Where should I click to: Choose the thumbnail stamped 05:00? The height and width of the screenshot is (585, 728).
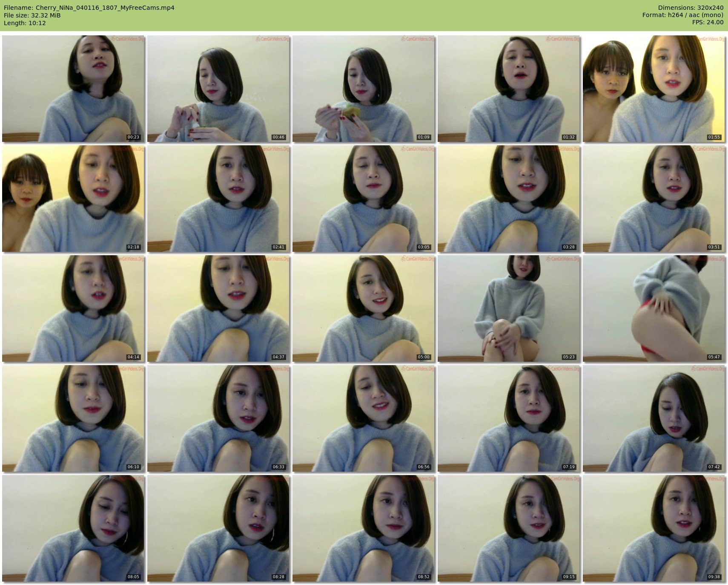(364, 308)
